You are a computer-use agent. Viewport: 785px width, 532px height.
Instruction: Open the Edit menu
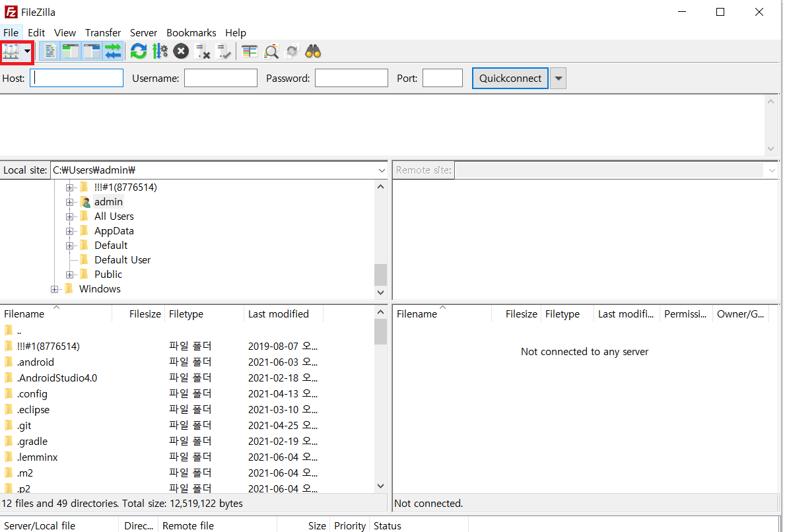(x=36, y=32)
